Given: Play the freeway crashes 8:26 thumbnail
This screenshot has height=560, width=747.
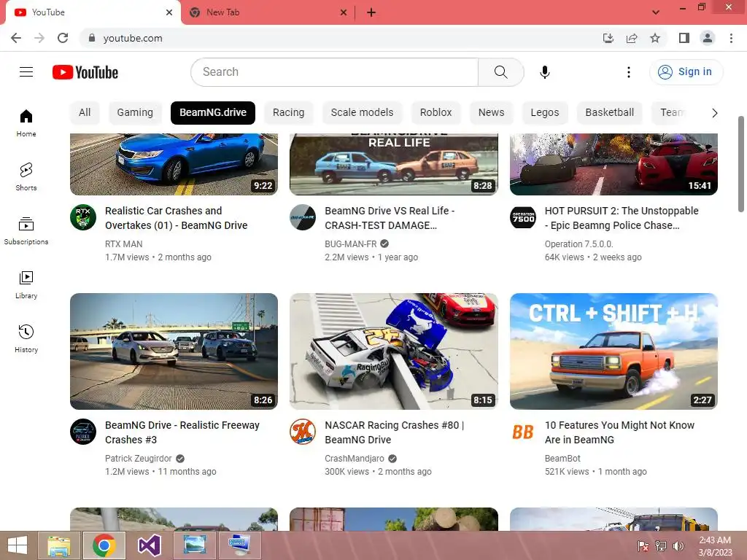Looking at the screenshot, I should coord(174,351).
